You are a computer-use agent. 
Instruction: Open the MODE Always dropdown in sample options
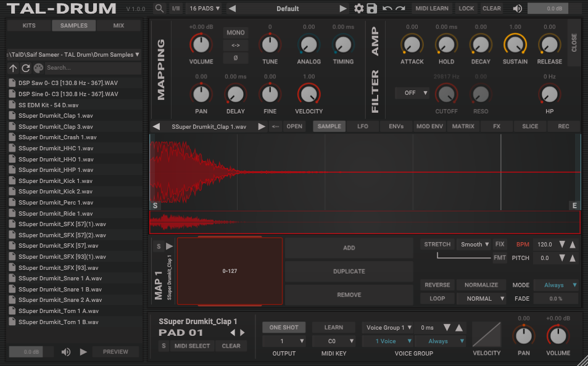tap(556, 285)
